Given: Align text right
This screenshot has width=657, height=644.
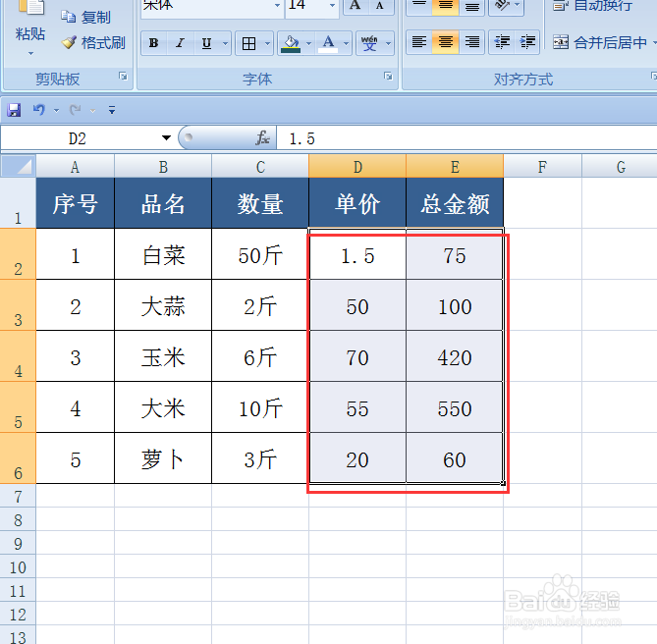Looking at the screenshot, I should pos(472,42).
